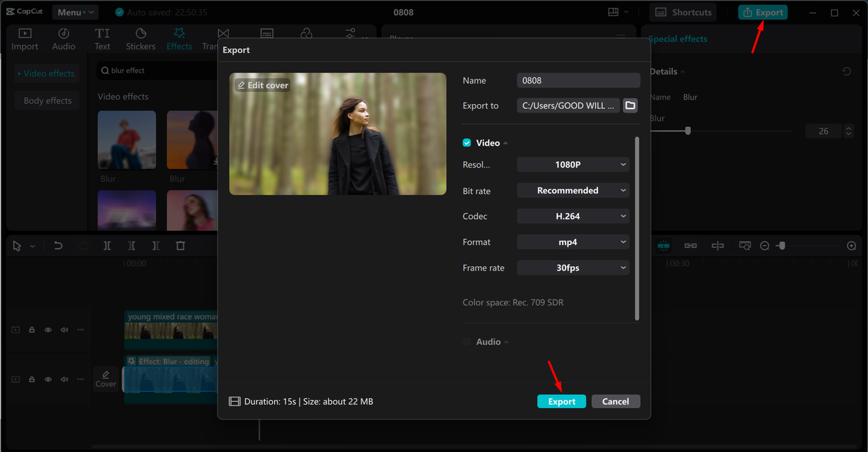This screenshot has width=868, height=452.
Task: Click the Delete right trim icon
Action: pos(156,246)
